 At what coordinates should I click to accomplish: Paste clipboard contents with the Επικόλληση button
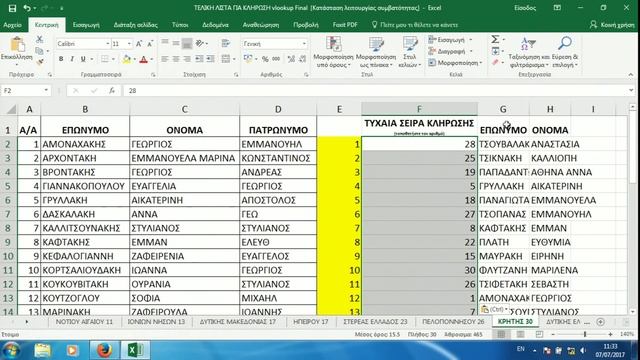pyautogui.click(x=17, y=51)
